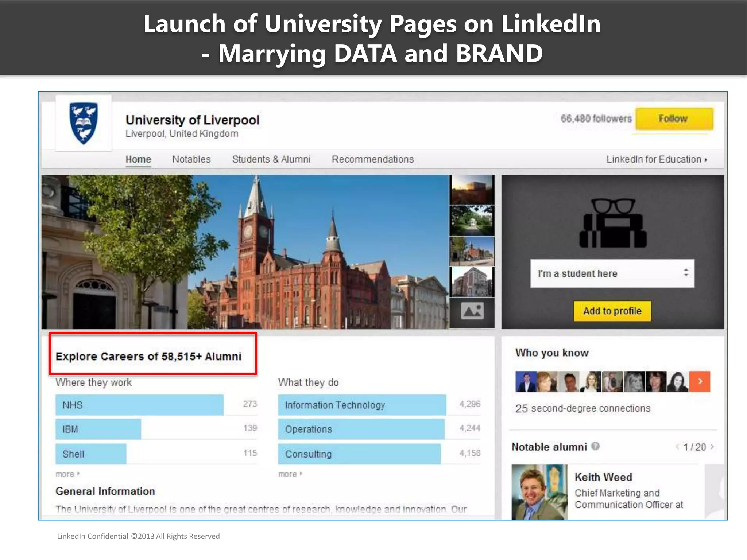Click the value 273 beside NHS
The height and width of the screenshot is (560, 747).
tap(250, 404)
